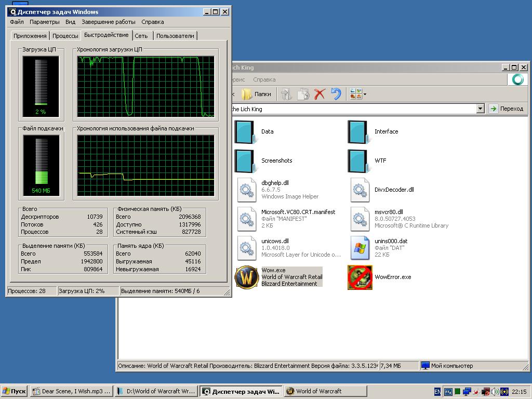Toggle the Папки folders pane button
The width and height of the screenshot is (532, 399).
click(x=257, y=94)
